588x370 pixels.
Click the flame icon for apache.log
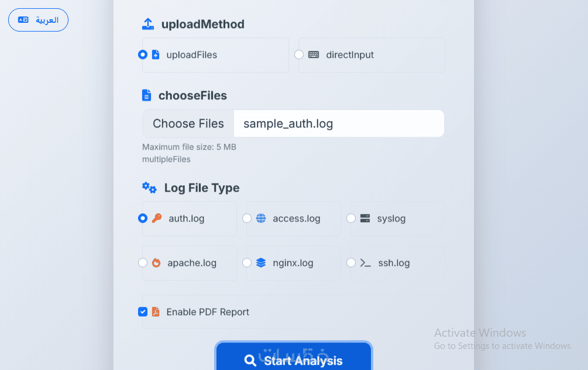(x=156, y=263)
